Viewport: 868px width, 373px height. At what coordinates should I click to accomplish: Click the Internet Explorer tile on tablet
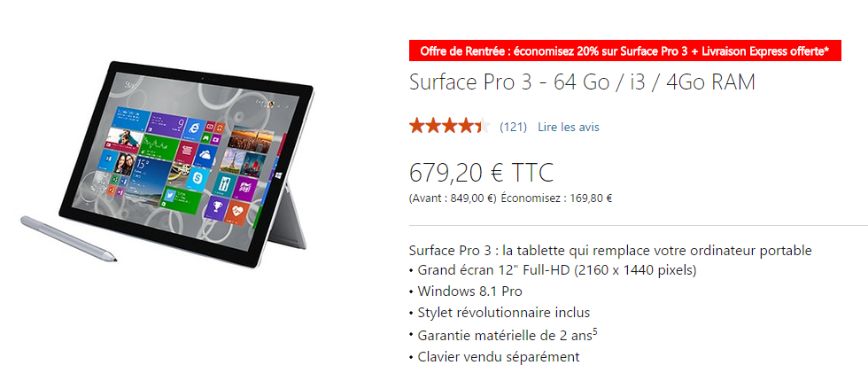coord(194,129)
